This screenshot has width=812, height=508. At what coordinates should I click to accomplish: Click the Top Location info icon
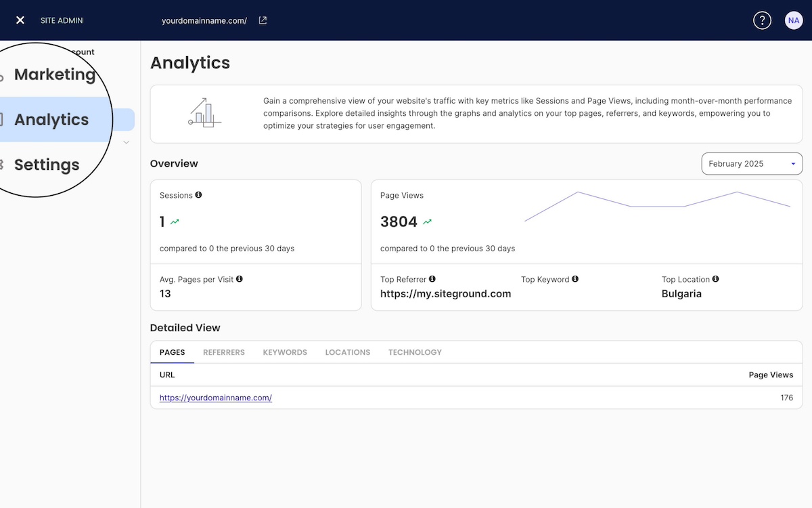pos(716,279)
